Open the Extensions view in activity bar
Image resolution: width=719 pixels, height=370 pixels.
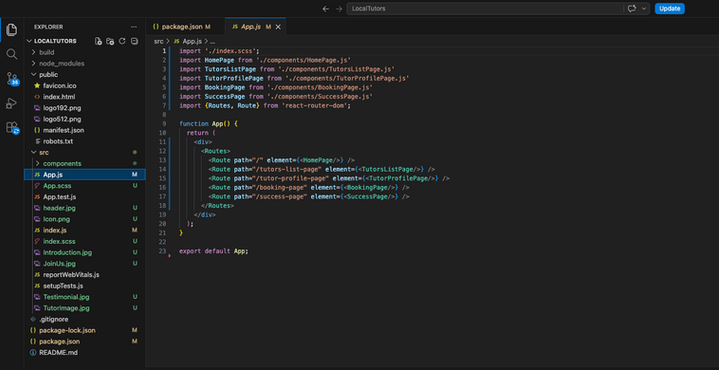[x=12, y=127]
